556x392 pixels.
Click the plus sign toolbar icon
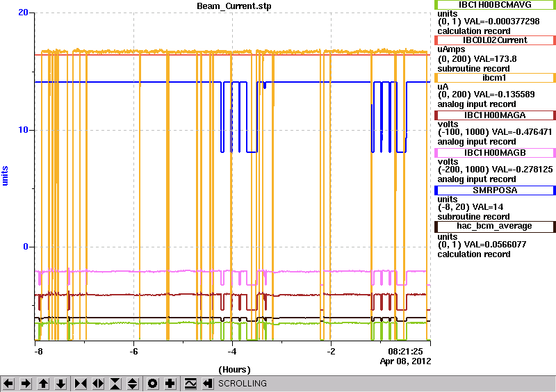[170, 384]
